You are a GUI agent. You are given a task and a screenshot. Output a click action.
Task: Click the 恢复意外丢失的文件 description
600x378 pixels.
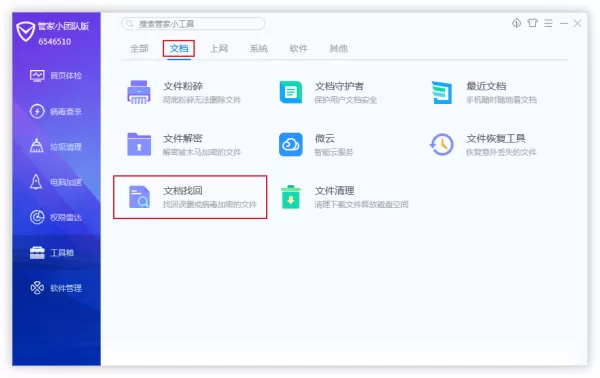(x=501, y=152)
